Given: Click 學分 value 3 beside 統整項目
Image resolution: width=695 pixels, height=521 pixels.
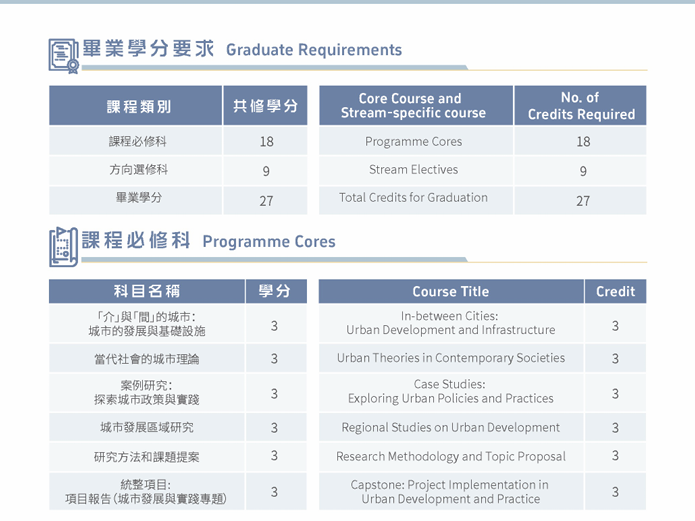Looking at the screenshot, I should tap(276, 492).
